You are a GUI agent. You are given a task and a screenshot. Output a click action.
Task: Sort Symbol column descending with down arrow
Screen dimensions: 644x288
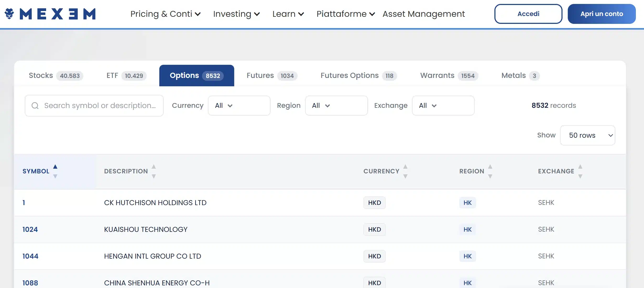coord(55,177)
